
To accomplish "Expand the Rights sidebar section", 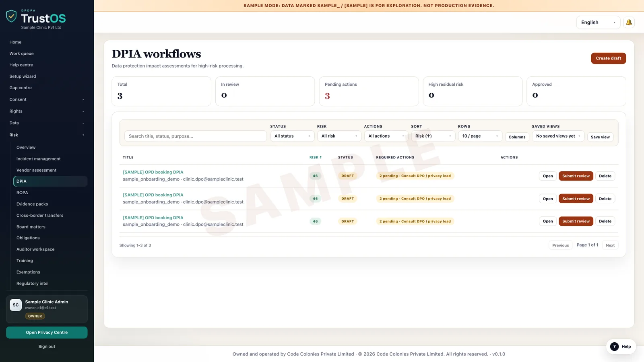I will click(x=47, y=111).
